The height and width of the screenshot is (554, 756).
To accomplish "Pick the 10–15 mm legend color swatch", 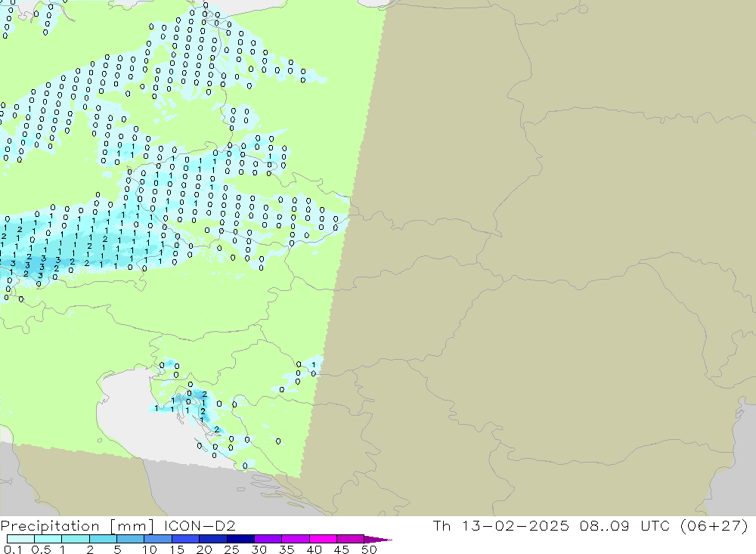I will 158,539.
